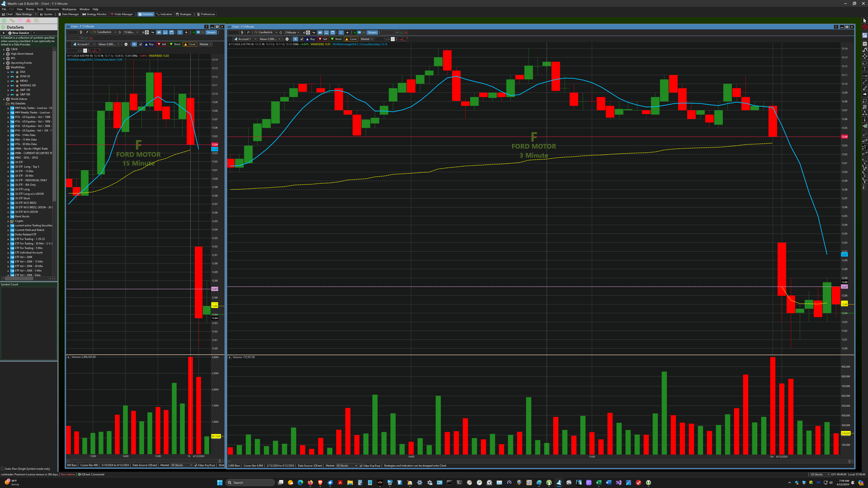868x488 pixels.
Task: Select the triangle drawing tool
Action: (x=865, y=113)
